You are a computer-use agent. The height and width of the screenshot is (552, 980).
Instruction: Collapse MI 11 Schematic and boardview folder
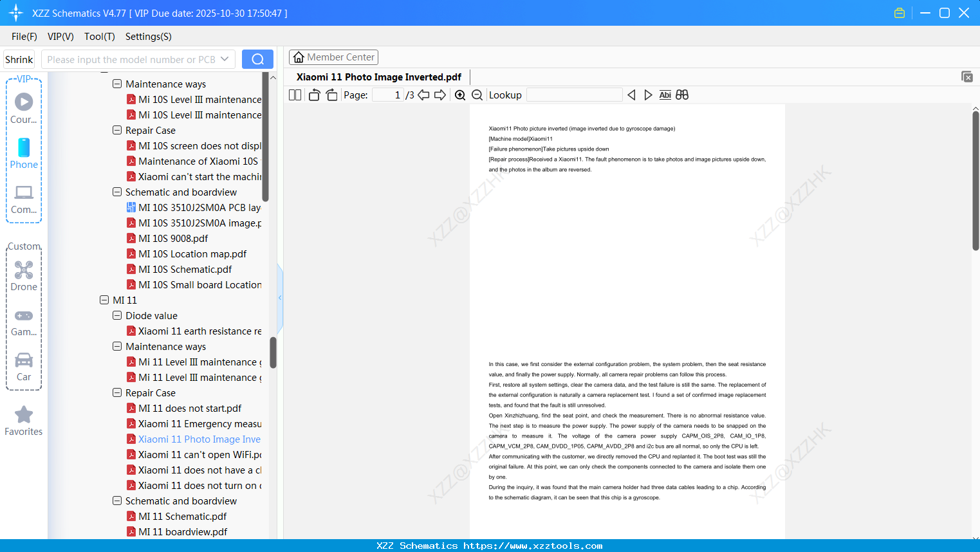coord(117,501)
